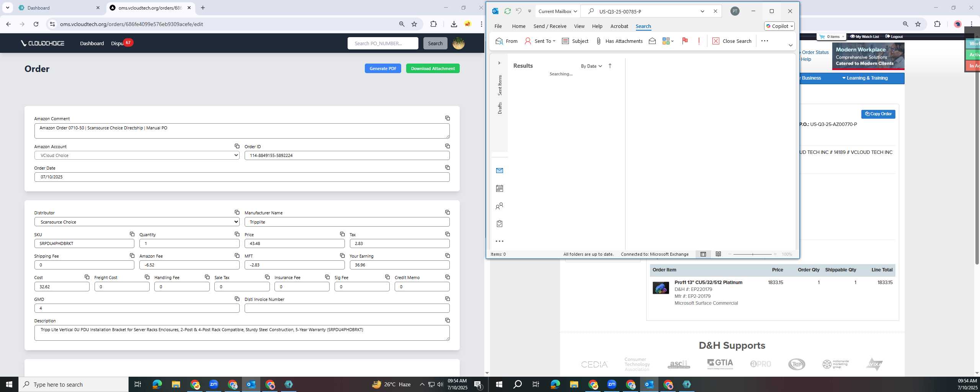Viewport: 980px width, 392px height.
Task: Click the Search PO_NUMBER input field
Action: (x=383, y=43)
